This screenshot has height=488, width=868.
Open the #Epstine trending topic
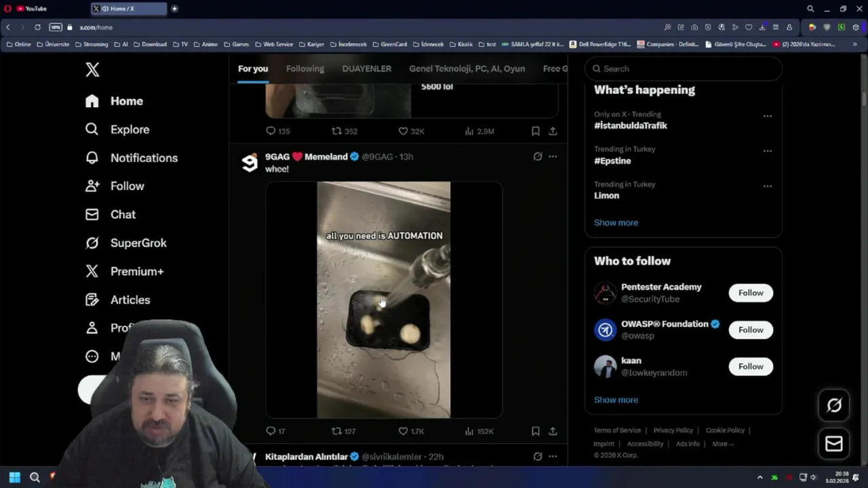(612, 161)
